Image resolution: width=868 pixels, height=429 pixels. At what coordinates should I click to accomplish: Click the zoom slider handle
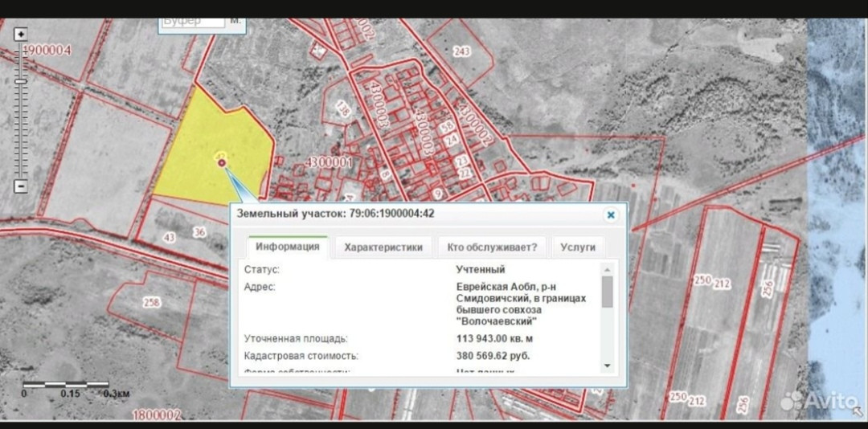(21, 80)
